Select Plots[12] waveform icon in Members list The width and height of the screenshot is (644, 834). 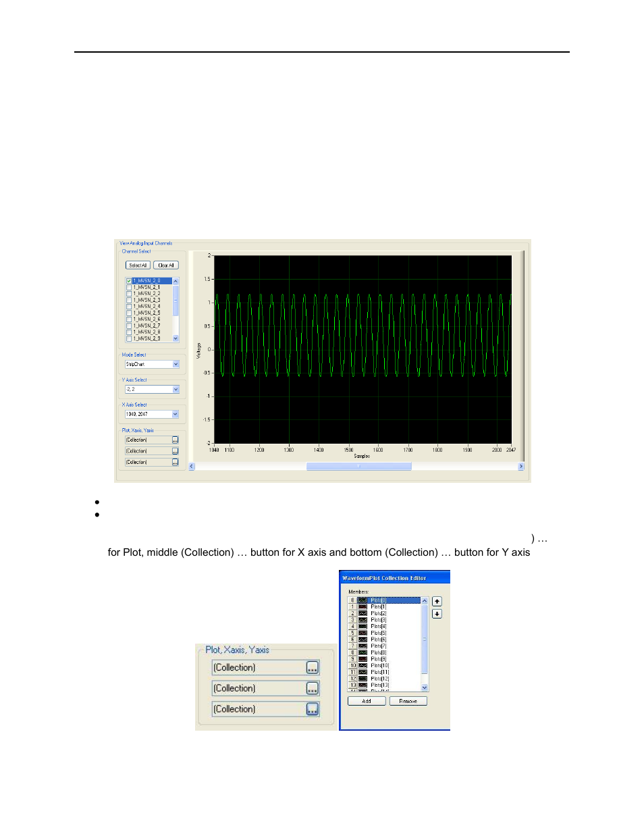point(363,679)
